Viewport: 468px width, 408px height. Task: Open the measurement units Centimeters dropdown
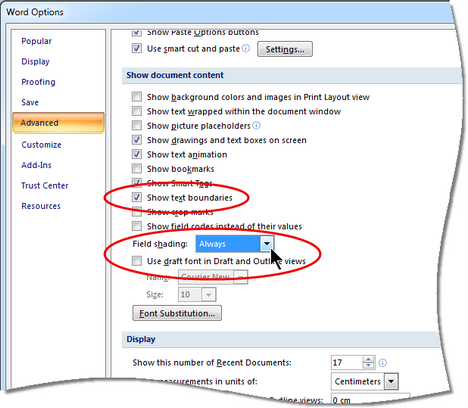pyautogui.click(x=391, y=382)
